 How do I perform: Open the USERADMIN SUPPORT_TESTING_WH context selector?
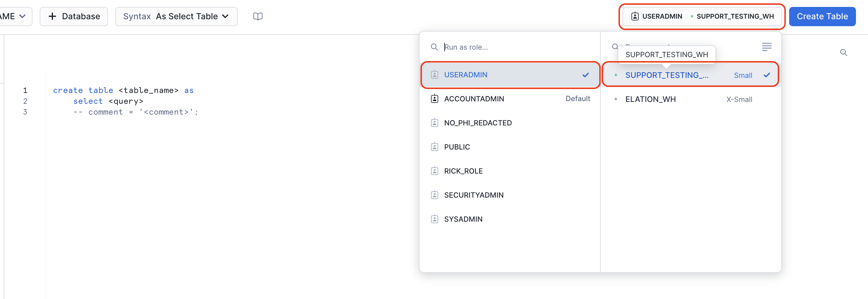(702, 17)
